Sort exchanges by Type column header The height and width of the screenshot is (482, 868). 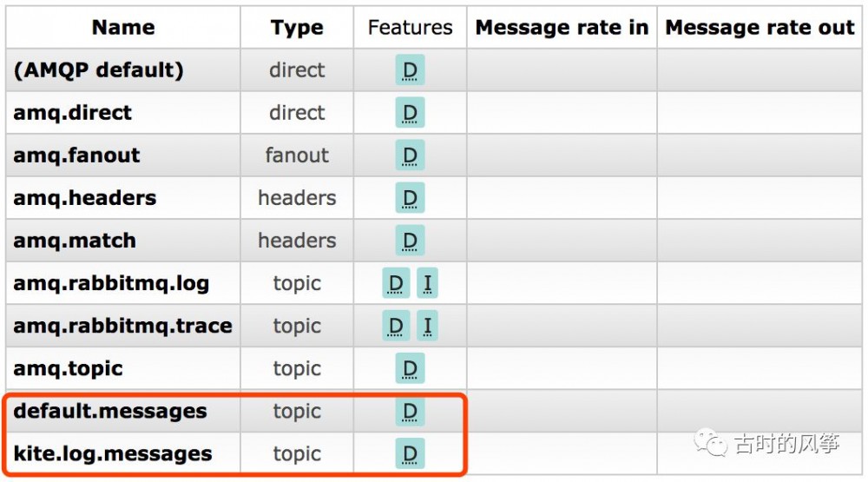pos(297,28)
